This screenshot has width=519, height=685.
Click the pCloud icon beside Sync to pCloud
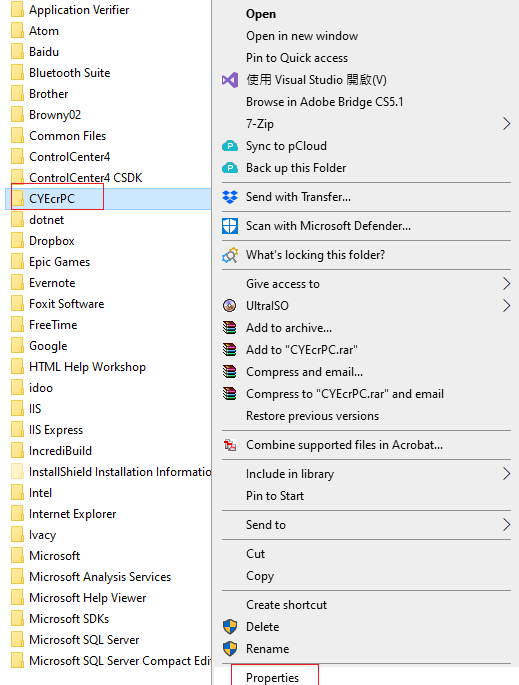[x=230, y=146]
